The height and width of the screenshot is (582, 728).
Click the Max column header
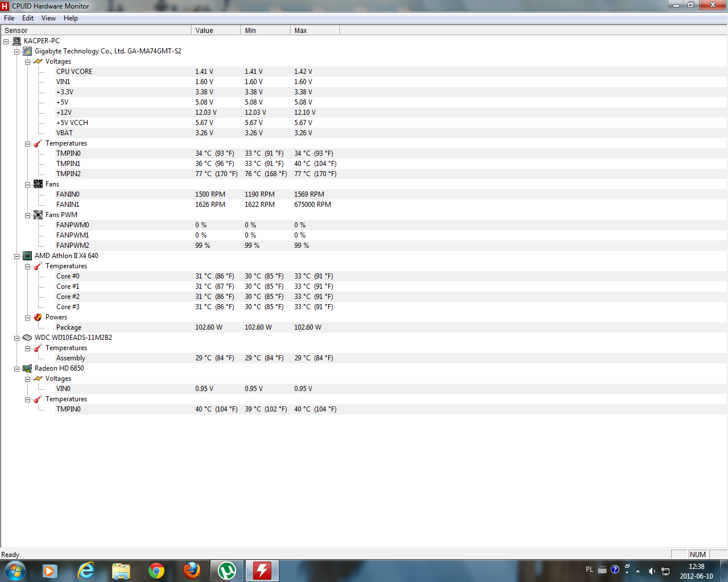pyautogui.click(x=315, y=30)
